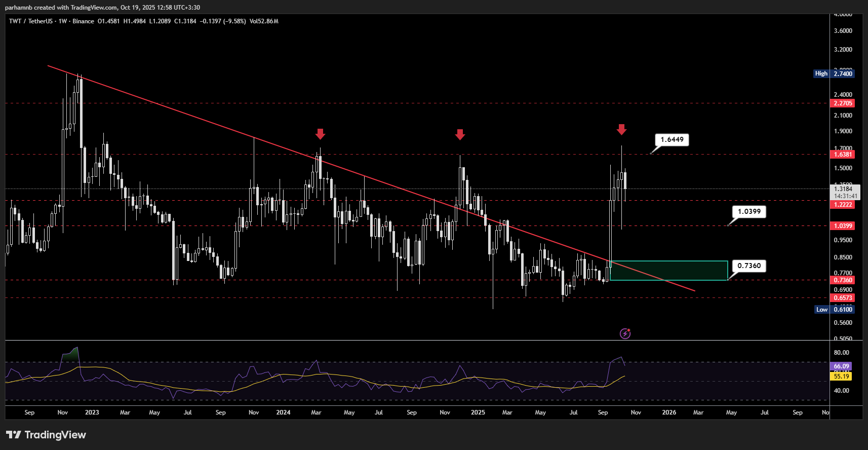
Task: Click the 0.7360 white callout label
Action: (748, 266)
